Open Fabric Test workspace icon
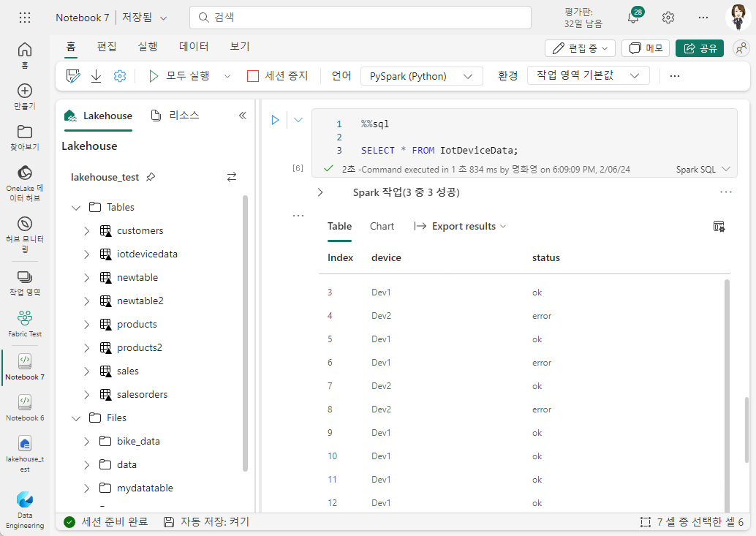 pyautogui.click(x=25, y=323)
